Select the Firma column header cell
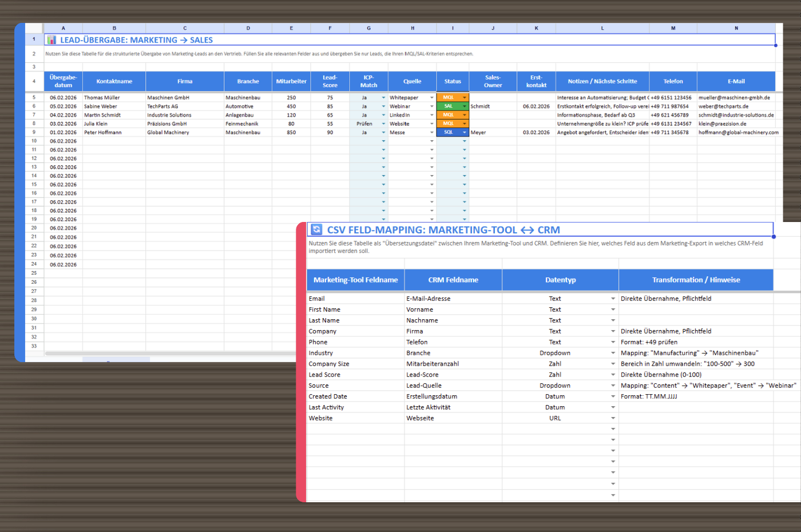Image resolution: width=801 pixels, height=532 pixels. (x=185, y=81)
